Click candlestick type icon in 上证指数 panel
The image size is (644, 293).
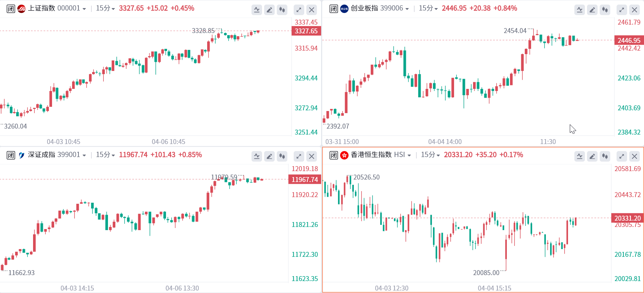[x=282, y=10]
